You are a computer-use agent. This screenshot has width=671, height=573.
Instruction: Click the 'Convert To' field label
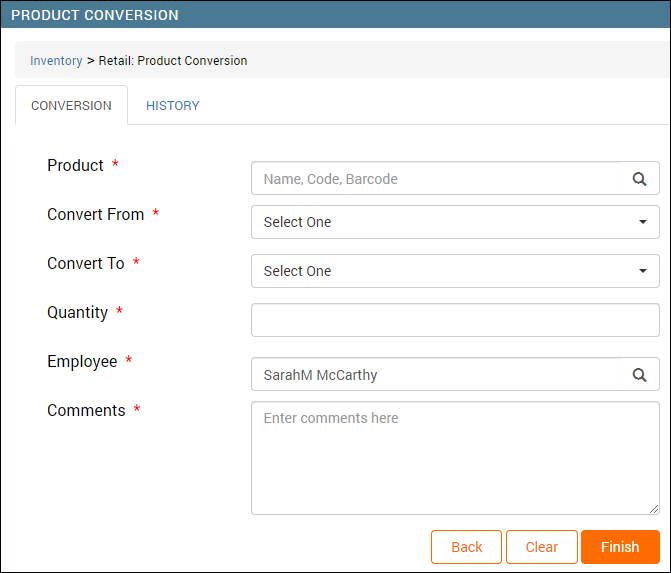pos(86,264)
